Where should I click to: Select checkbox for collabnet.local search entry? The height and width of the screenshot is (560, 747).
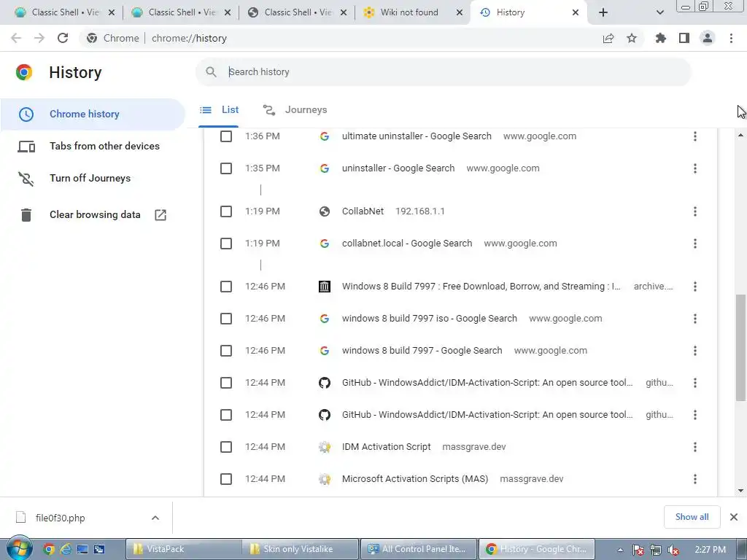(226, 244)
